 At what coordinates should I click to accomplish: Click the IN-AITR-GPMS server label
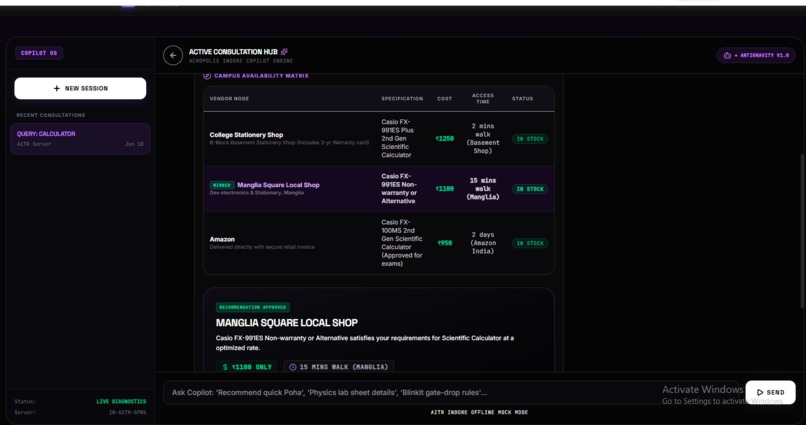tap(127, 413)
